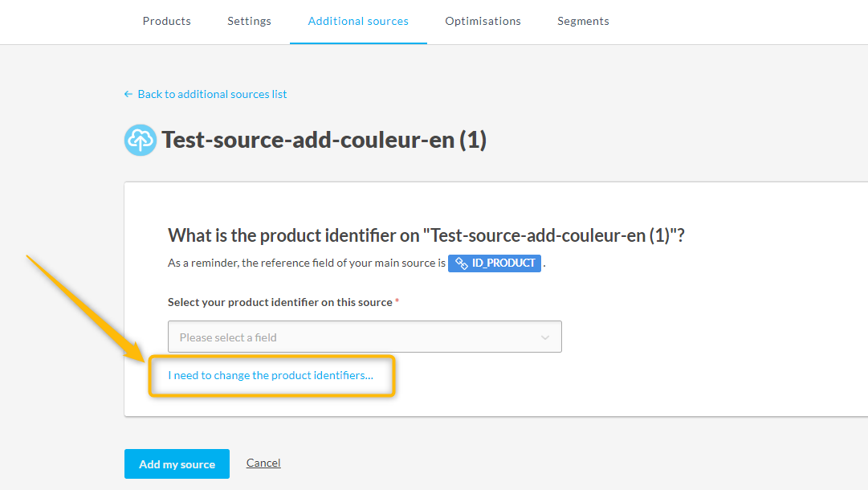Open the Products tab
Screen dimensions: 868x490
pos(167,21)
